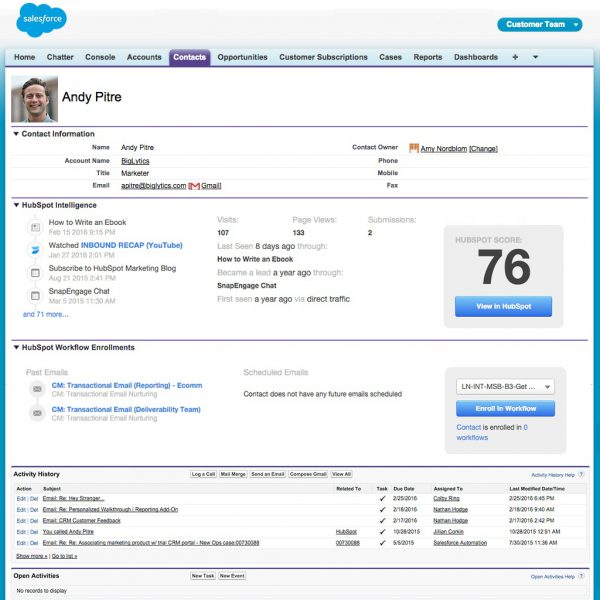Open INBOUND RECAP (YouTube) link
Screen dimensions: 600x600
pos(132,245)
